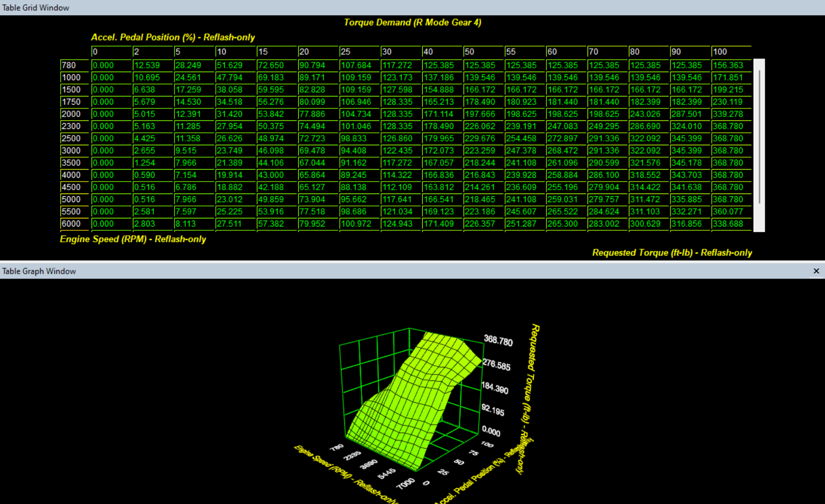
Task: Select the cell containing 0.590
Action: pos(152,175)
